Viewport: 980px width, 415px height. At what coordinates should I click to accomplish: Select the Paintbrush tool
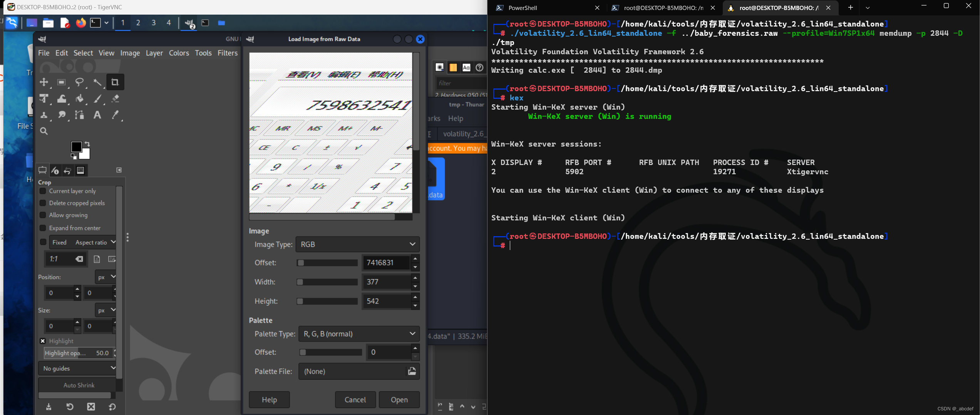click(97, 98)
